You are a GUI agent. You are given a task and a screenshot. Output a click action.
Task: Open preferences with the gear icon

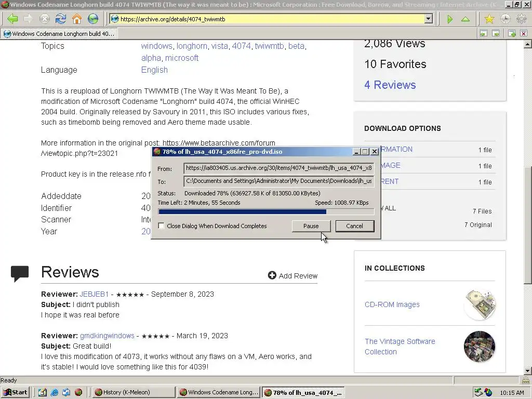[521, 19]
